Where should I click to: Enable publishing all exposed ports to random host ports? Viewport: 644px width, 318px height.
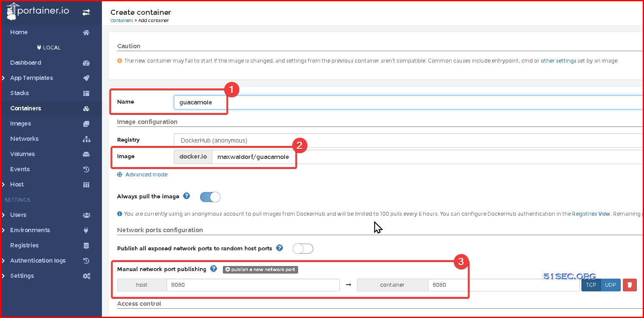(x=303, y=249)
